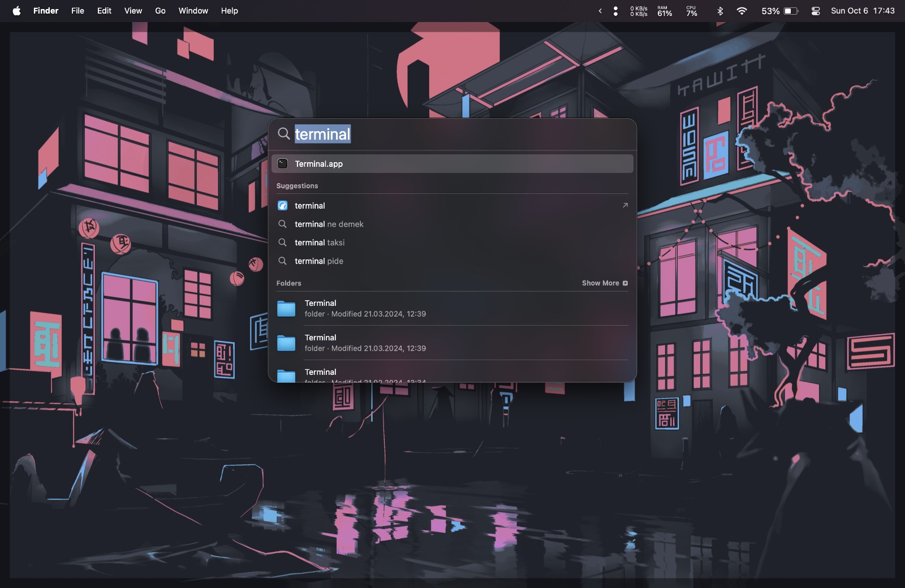
Task: Open the Window menu
Action: 193,11
